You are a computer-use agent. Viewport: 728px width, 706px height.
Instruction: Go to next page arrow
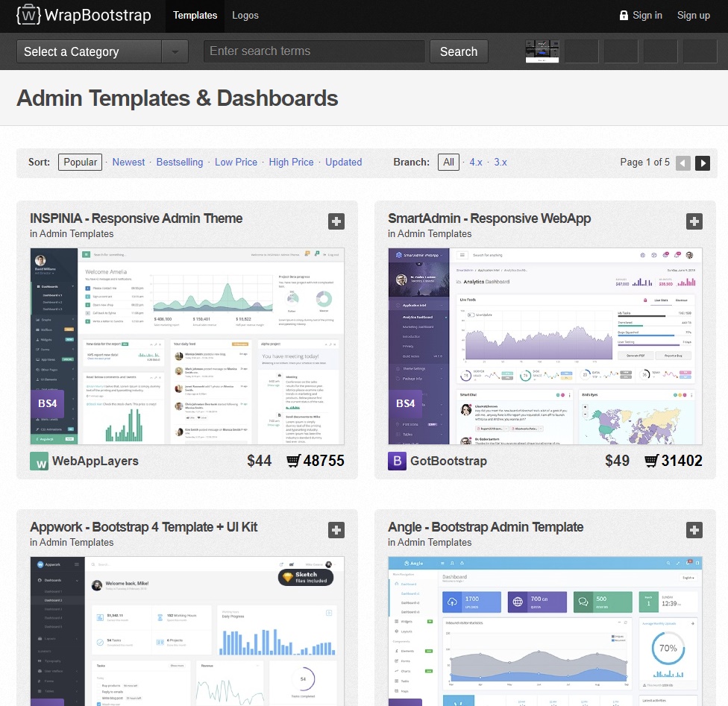click(703, 163)
